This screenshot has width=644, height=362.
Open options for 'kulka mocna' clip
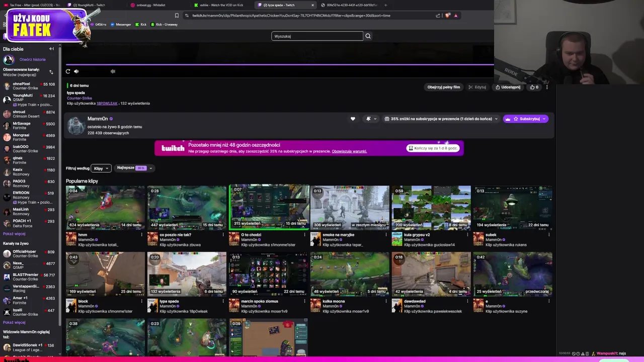click(x=386, y=301)
